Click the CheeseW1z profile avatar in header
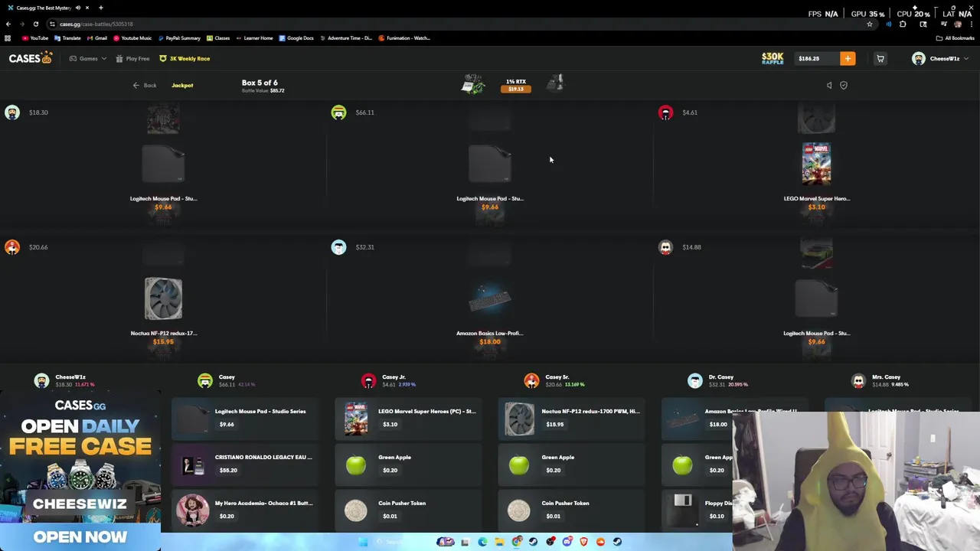 (918, 58)
